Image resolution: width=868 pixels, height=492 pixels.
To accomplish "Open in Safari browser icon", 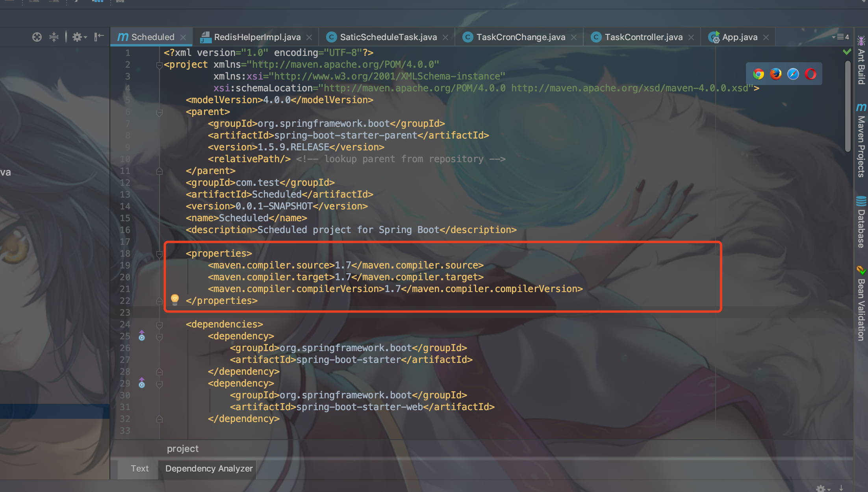I will (x=793, y=74).
